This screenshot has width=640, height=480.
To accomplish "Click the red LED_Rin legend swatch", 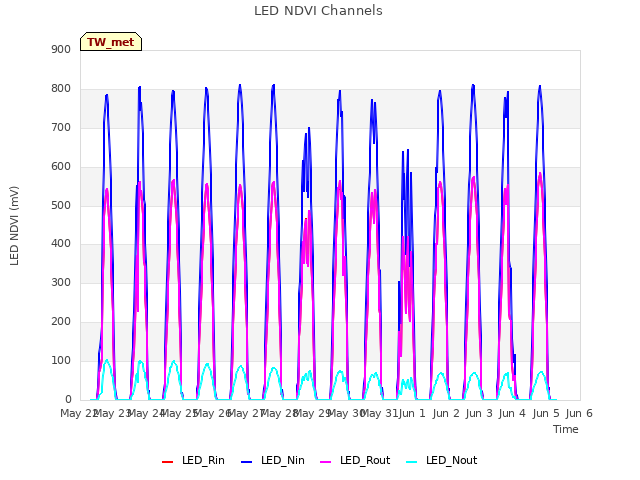I will (167, 462).
